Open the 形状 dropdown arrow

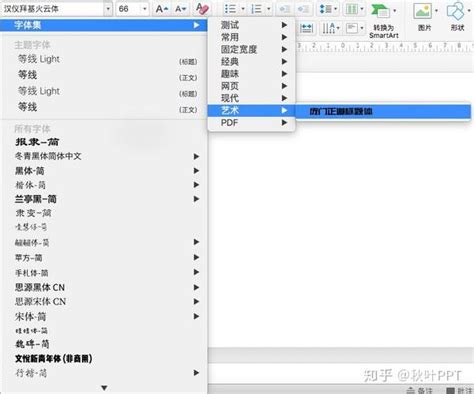point(469,11)
